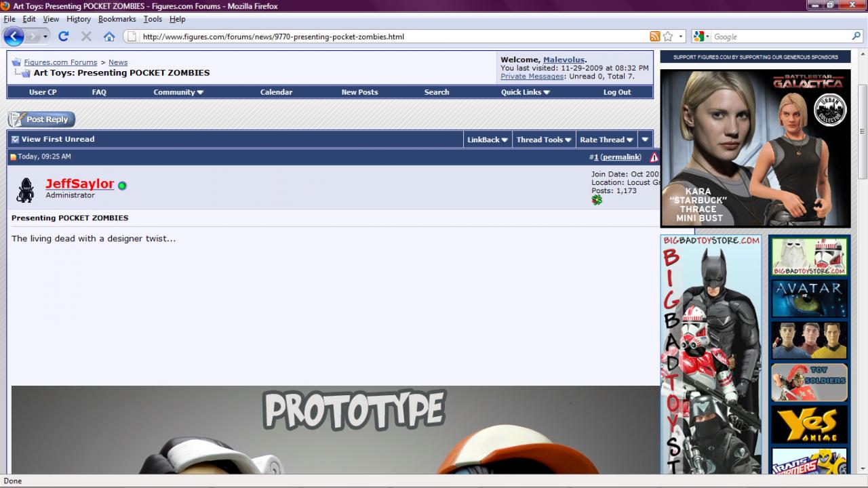
Task: Click the RSS feed icon in address bar
Action: (x=654, y=37)
